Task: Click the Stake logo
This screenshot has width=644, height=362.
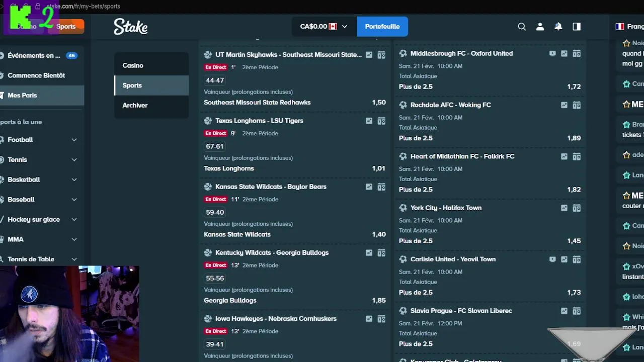Action: coord(131,27)
